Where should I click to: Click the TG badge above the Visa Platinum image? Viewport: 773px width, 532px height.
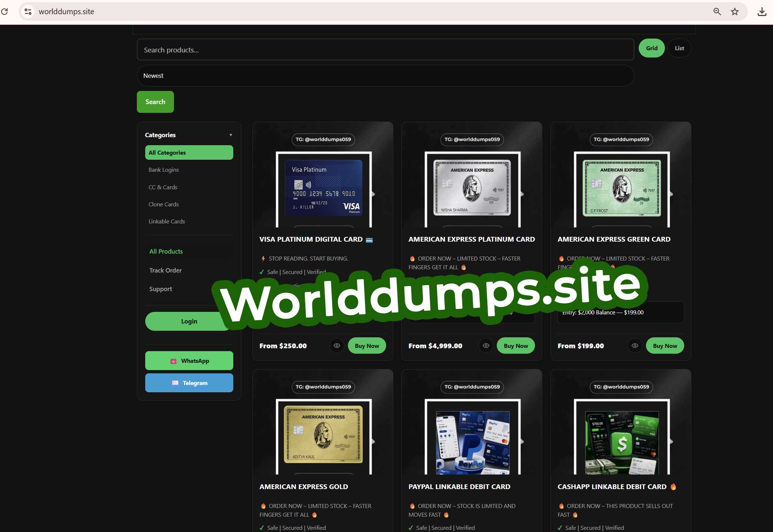[323, 139]
